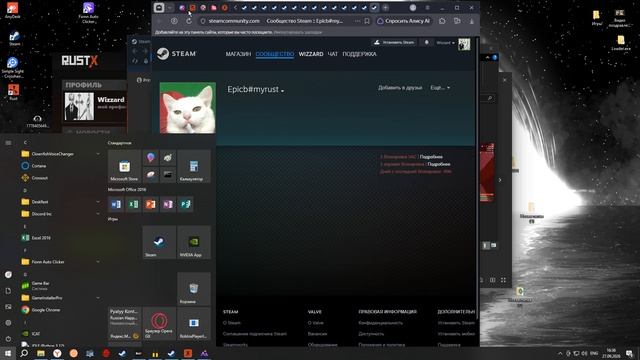
Task: Open the Steam notification bell
Action: pos(427,42)
